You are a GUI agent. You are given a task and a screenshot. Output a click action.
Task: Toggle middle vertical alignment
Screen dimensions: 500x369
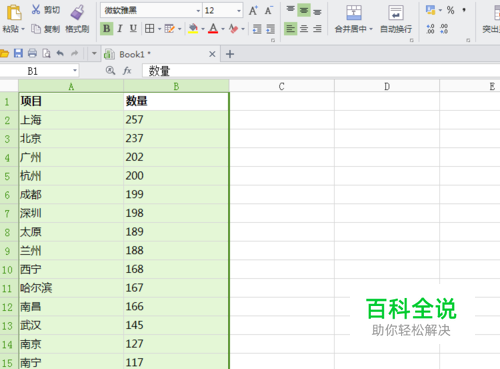pos(304,10)
